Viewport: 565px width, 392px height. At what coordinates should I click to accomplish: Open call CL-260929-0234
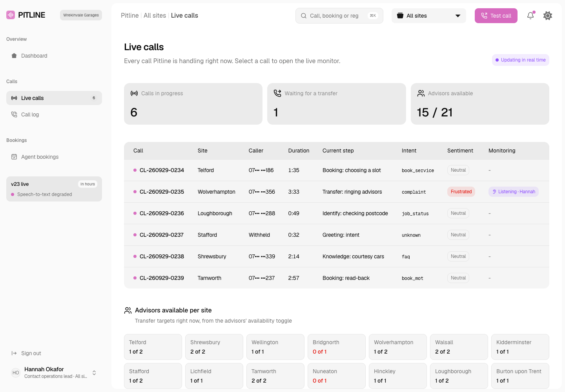point(337,170)
